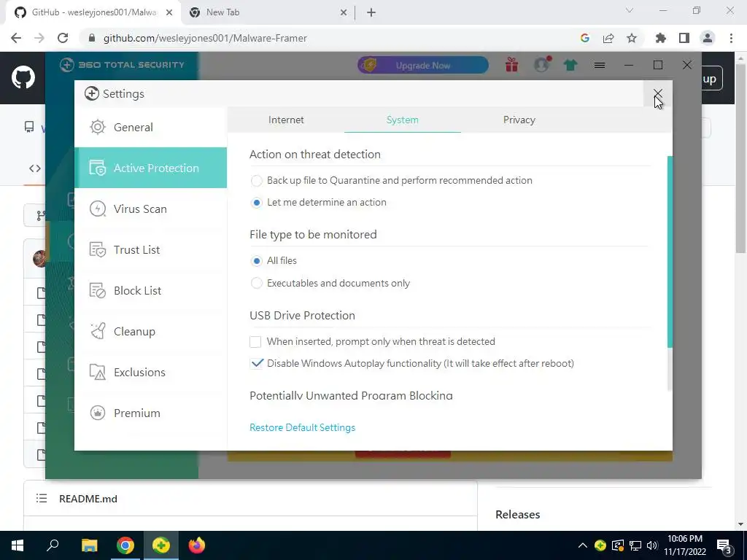Open Firefox from taskbar
This screenshot has height=560, width=747.
tap(196, 545)
